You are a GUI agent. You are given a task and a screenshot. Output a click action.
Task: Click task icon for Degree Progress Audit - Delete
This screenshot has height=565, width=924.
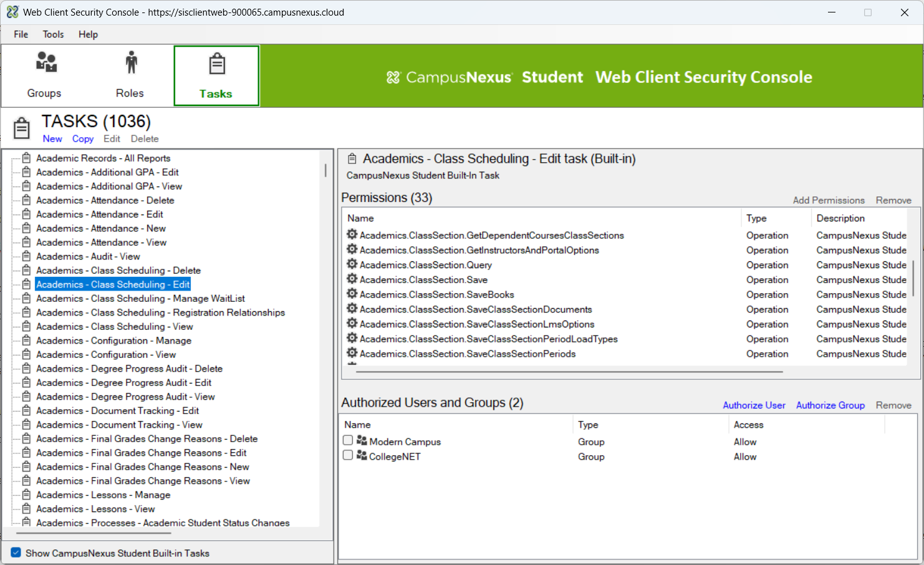tap(26, 369)
